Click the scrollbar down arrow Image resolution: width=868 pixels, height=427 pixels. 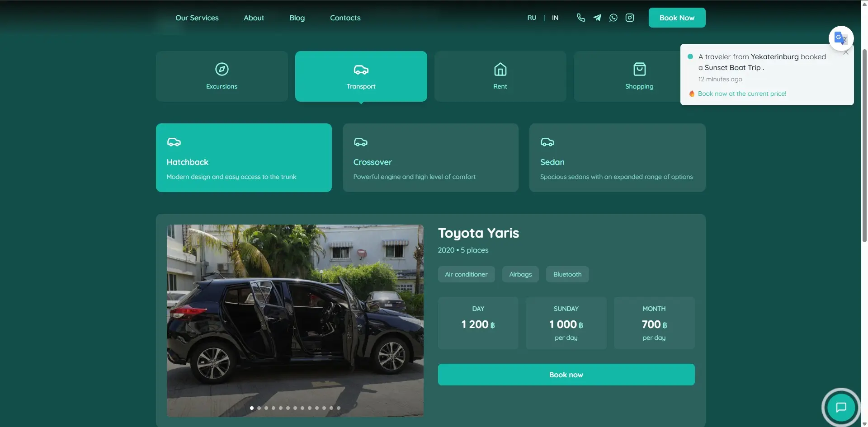[864, 424]
